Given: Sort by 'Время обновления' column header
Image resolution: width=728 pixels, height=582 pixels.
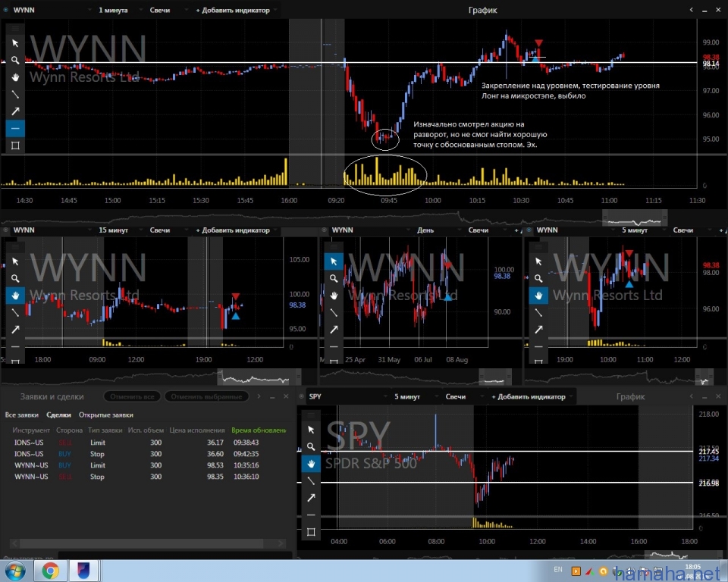Looking at the screenshot, I should point(259,430).
